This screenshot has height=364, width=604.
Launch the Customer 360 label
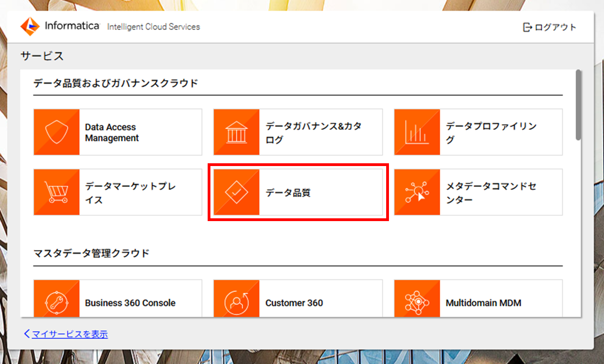pyautogui.click(x=294, y=303)
